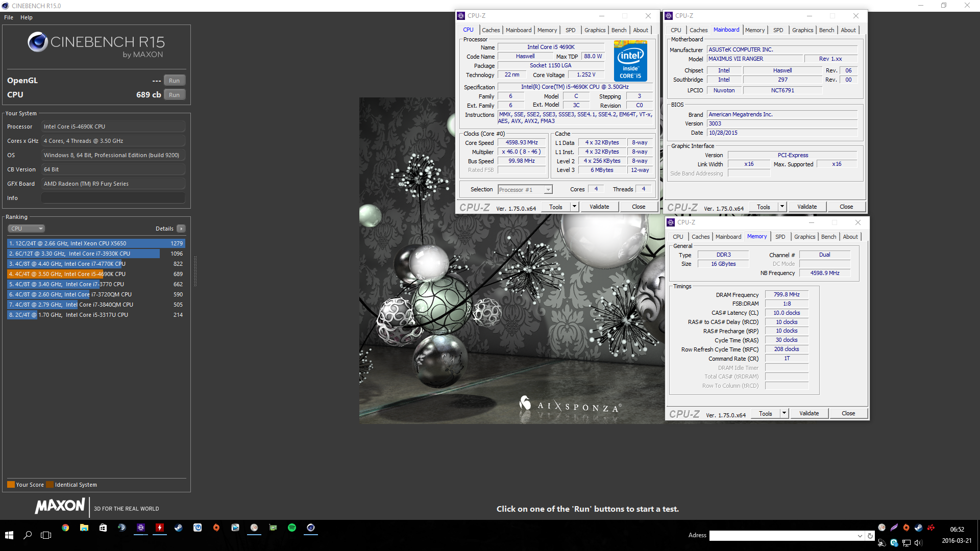Switch to the CPU tab in Mainboard CPU-Z window
The image size is (980, 551).
tap(676, 30)
